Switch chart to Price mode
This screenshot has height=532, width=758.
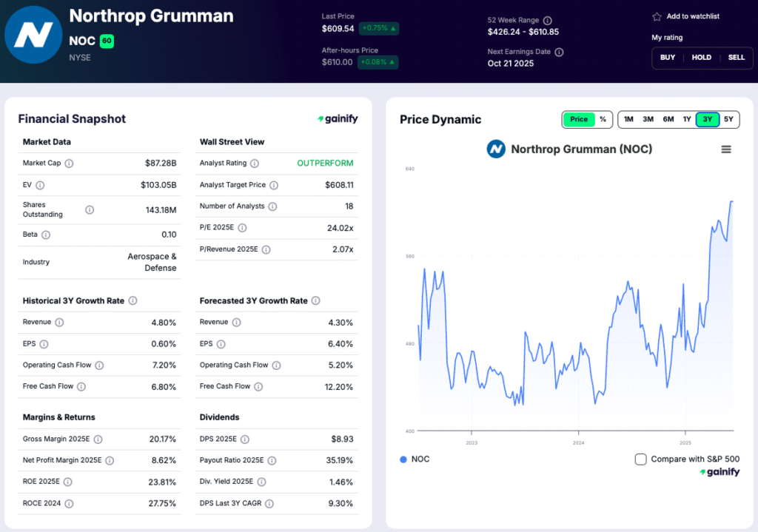[x=579, y=119]
